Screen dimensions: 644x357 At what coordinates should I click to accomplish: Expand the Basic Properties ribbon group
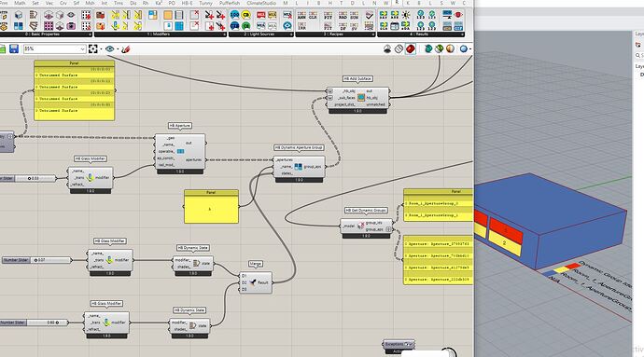coord(91,34)
